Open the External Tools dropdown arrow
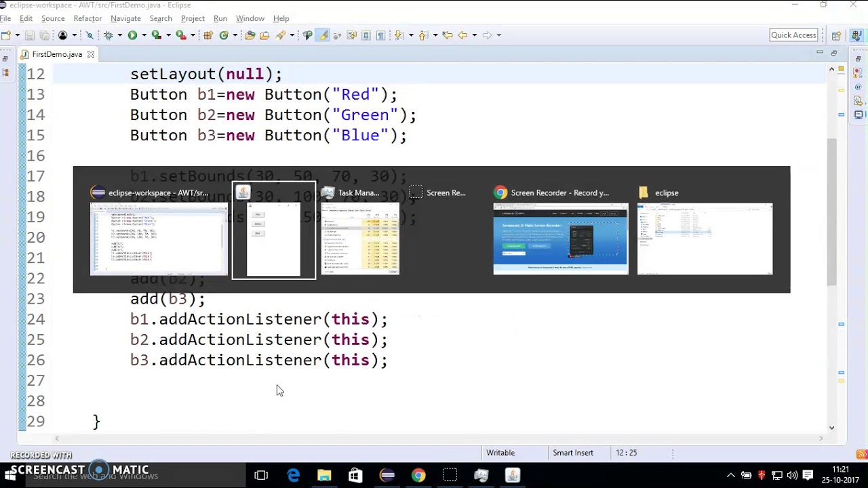This screenshot has height=488, width=868. [193, 35]
